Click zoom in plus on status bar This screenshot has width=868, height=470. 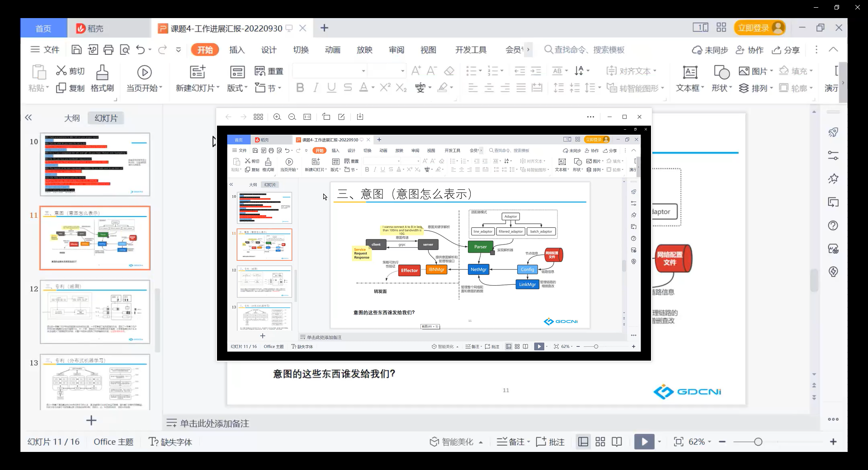click(x=833, y=442)
